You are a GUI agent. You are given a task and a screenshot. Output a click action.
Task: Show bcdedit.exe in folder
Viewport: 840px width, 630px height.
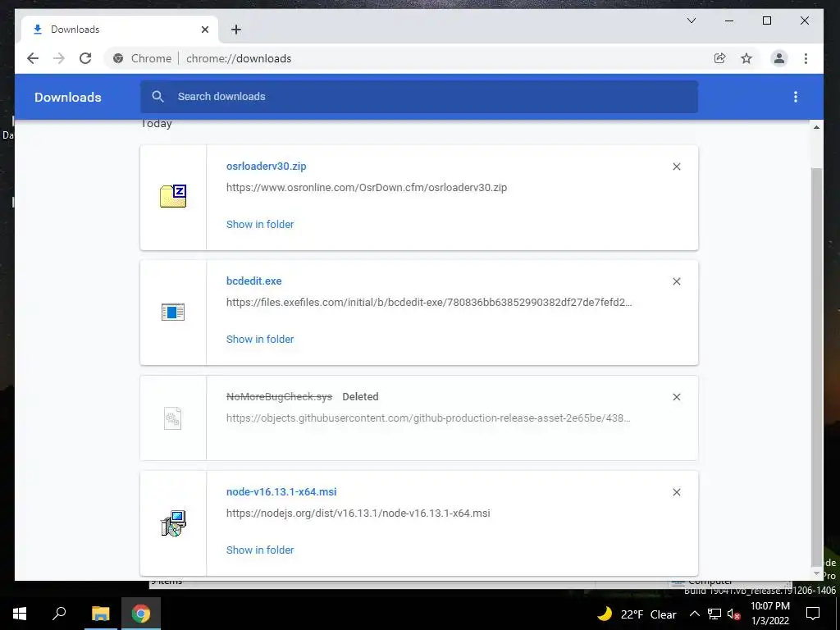[260, 339]
